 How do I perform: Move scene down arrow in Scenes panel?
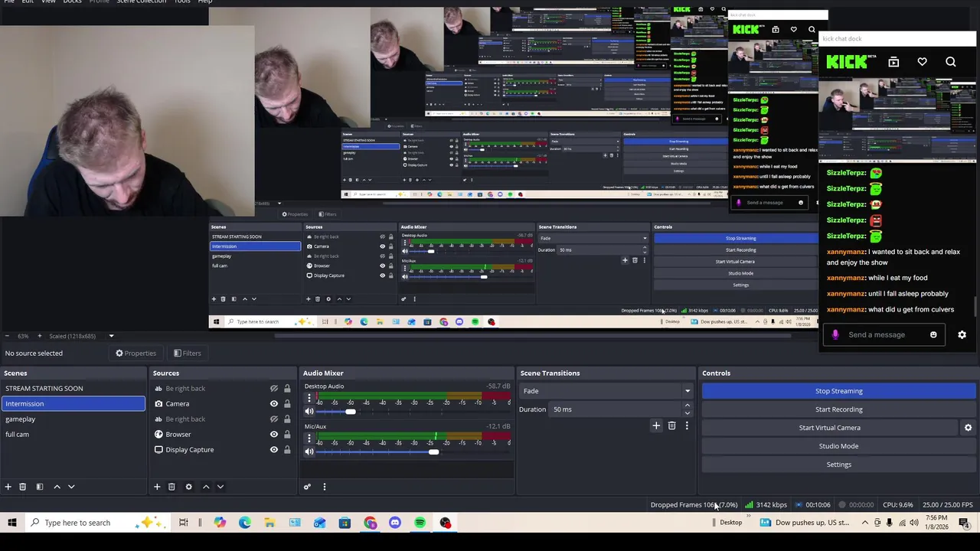[71, 487]
